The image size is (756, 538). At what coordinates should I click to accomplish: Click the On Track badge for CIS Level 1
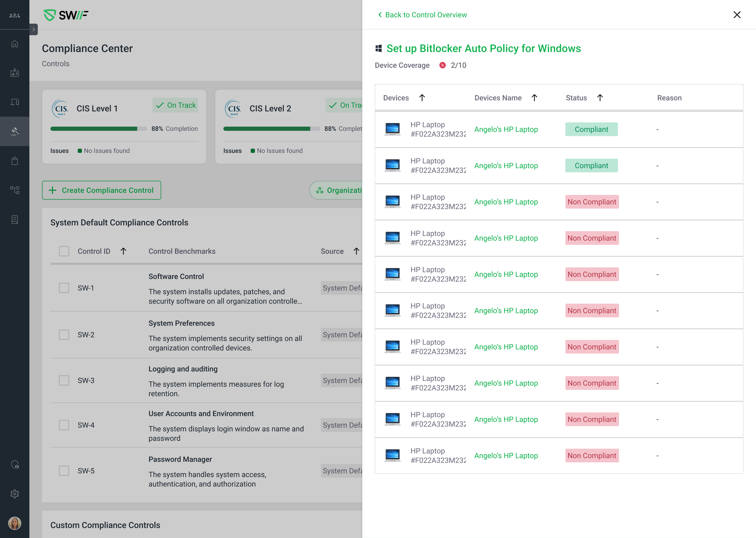click(175, 105)
